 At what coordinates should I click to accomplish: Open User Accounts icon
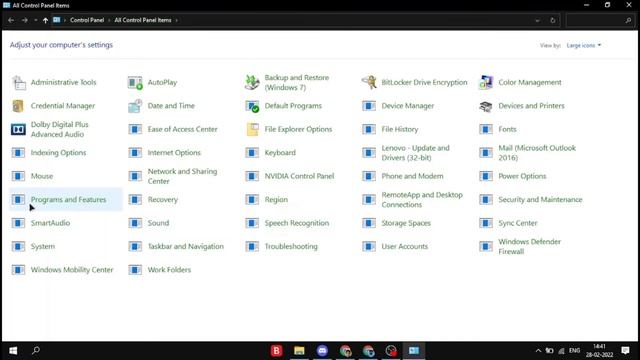pos(369,247)
